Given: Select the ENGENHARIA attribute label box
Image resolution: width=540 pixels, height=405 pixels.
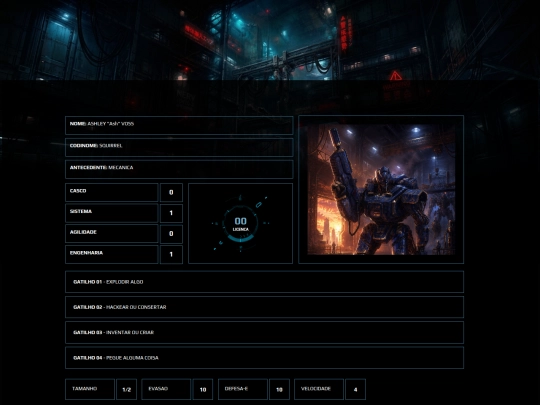Looking at the screenshot, I should (x=112, y=254).
